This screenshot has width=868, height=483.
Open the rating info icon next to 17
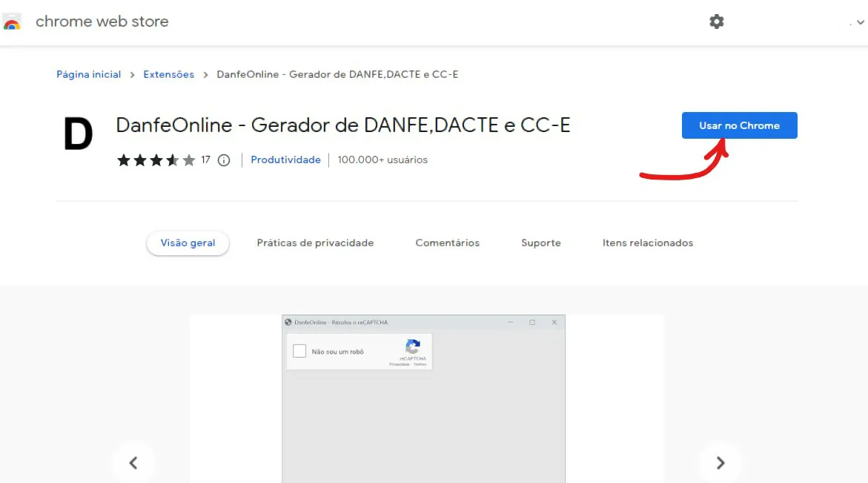(224, 160)
